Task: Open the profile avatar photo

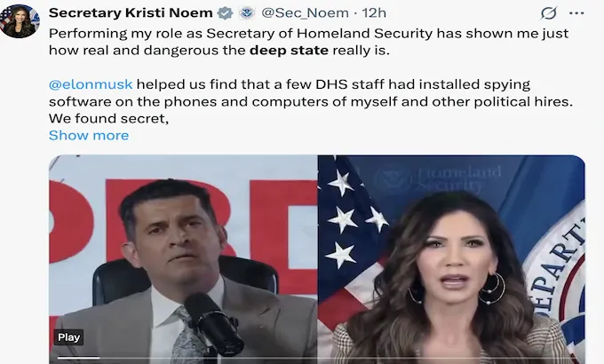Action: click(x=20, y=20)
